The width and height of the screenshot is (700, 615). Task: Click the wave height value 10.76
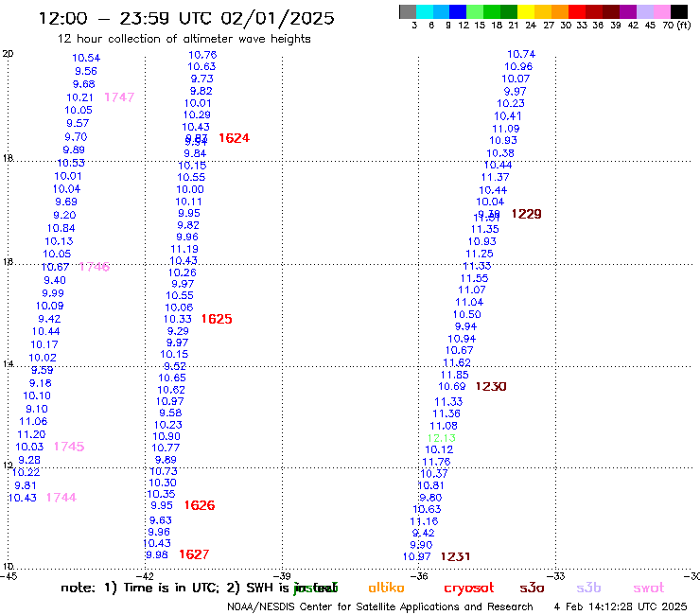click(x=202, y=55)
